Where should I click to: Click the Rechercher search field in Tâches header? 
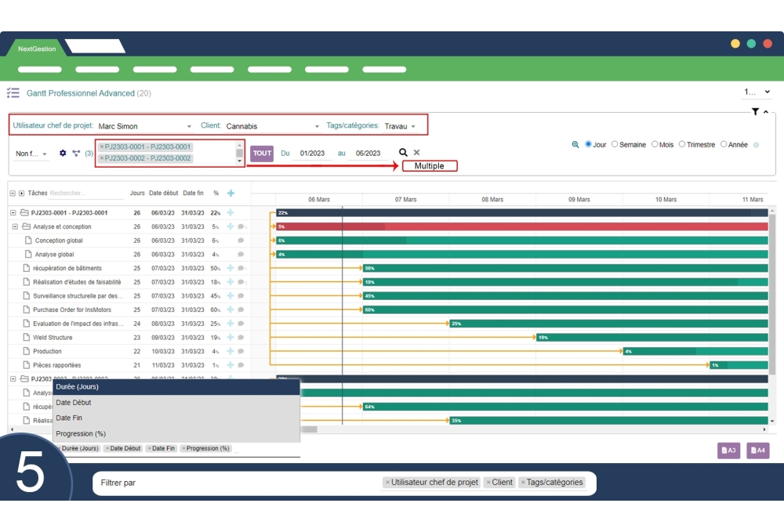click(x=86, y=193)
